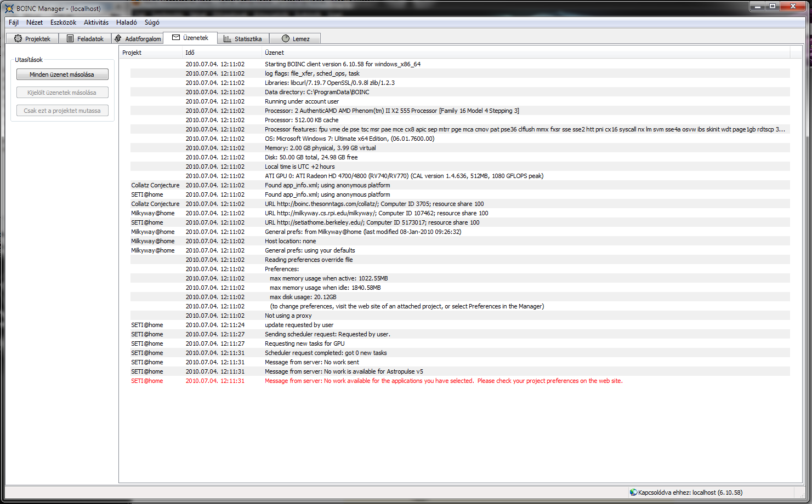Switch to the Statisztika tab
812x504 pixels.
[242, 39]
